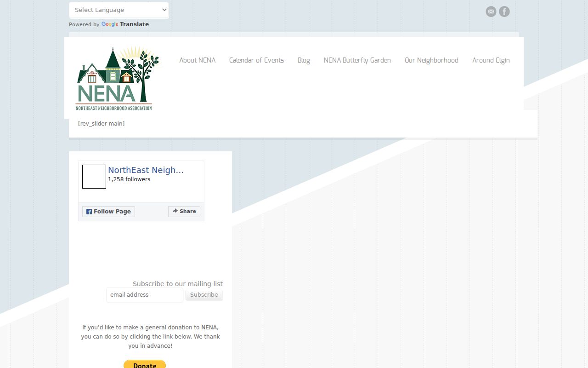Click the email envelope icon
Viewport: 588px width, 368px height.
tap(491, 11)
